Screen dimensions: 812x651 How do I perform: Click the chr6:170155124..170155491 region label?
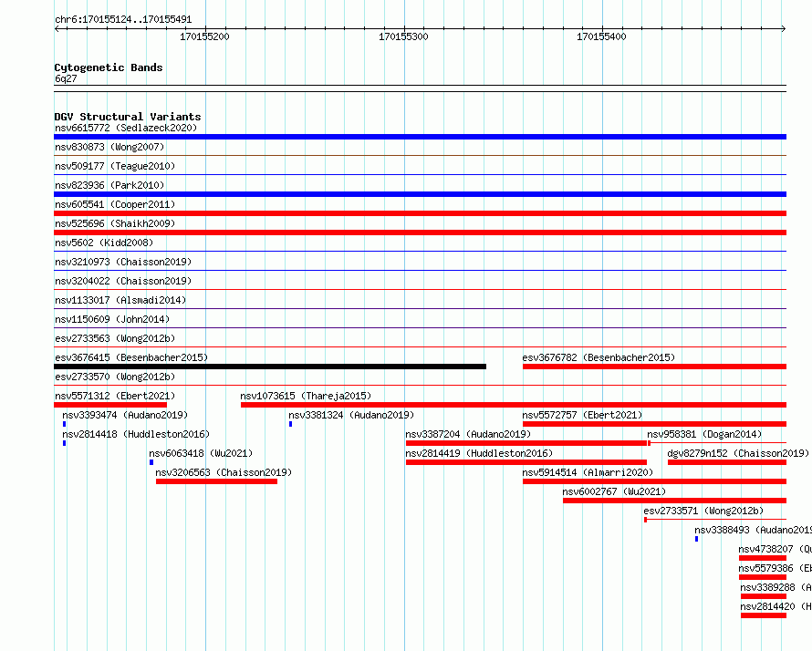click(123, 19)
